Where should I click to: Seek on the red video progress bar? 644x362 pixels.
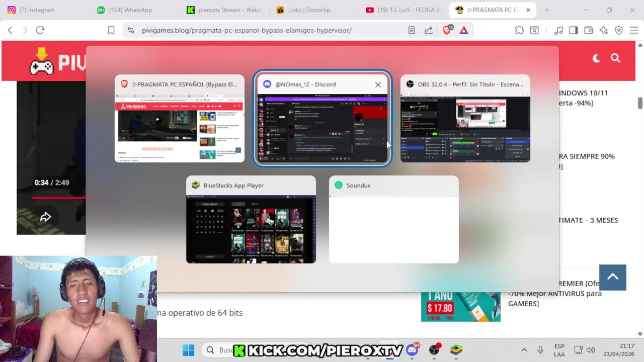point(58,198)
